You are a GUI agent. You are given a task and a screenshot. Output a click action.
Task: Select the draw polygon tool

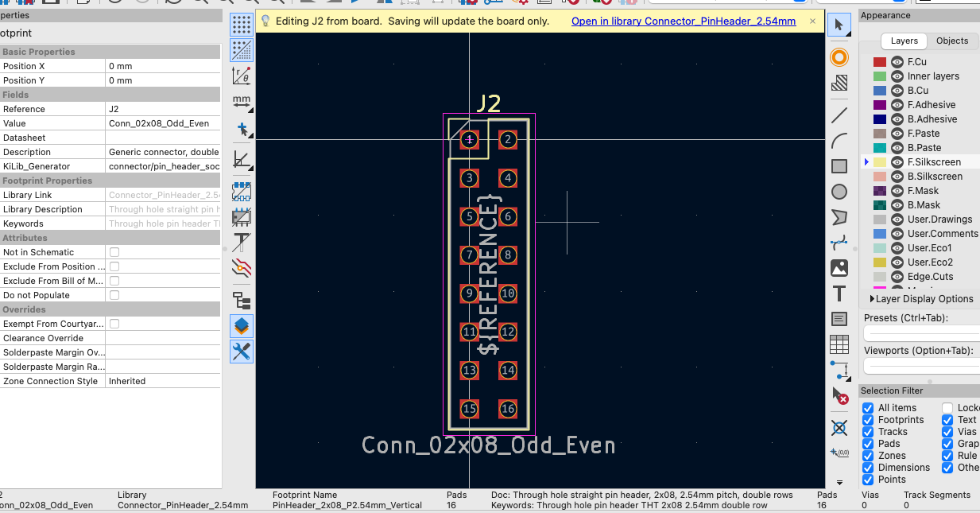pyautogui.click(x=839, y=217)
